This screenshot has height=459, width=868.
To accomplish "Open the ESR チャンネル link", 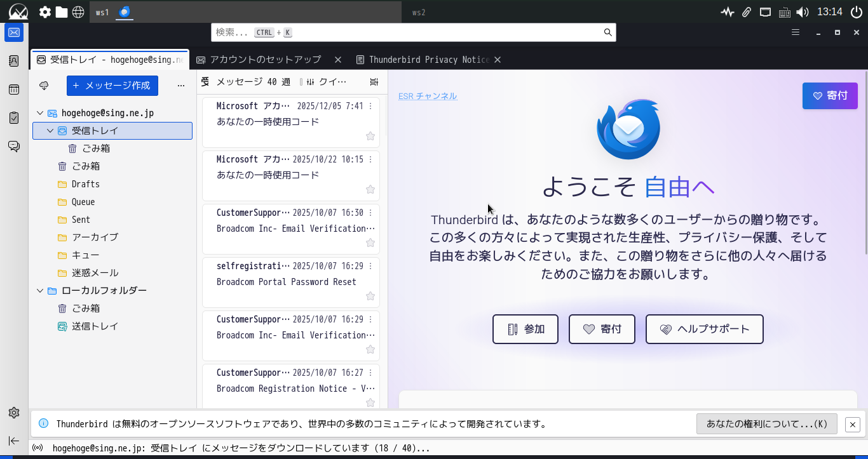I will click(428, 96).
